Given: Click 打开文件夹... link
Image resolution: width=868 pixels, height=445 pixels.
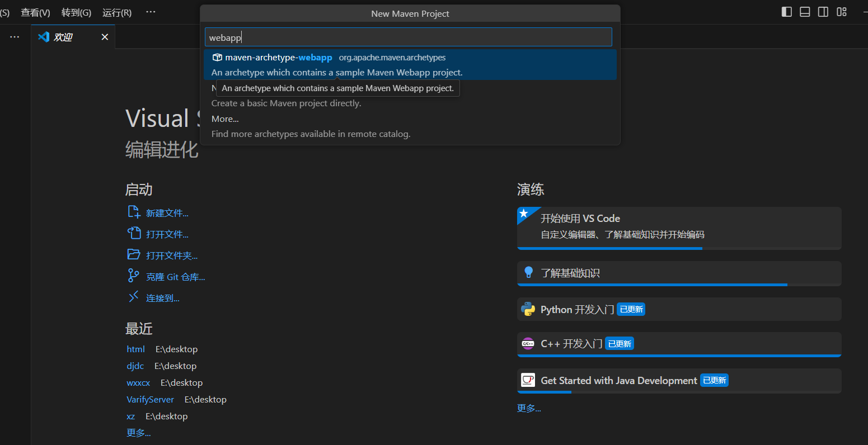Looking at the screenshot, I should click(x=172, y=255).
